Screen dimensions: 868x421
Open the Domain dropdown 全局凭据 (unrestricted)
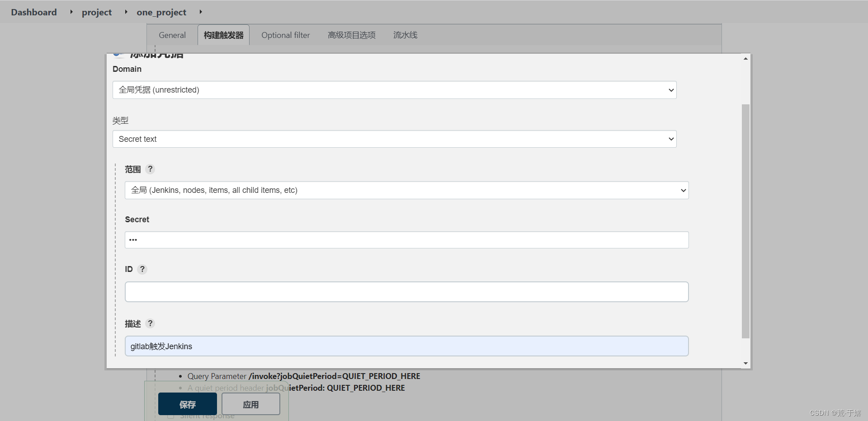tap(394, 90)
